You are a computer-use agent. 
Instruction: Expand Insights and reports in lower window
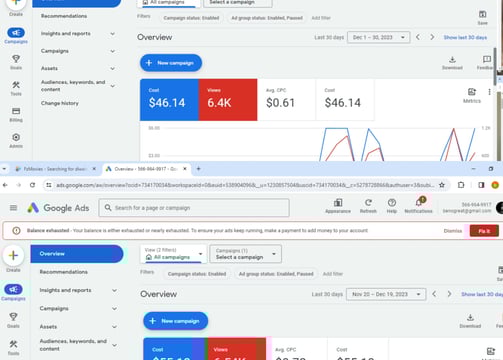114,290
